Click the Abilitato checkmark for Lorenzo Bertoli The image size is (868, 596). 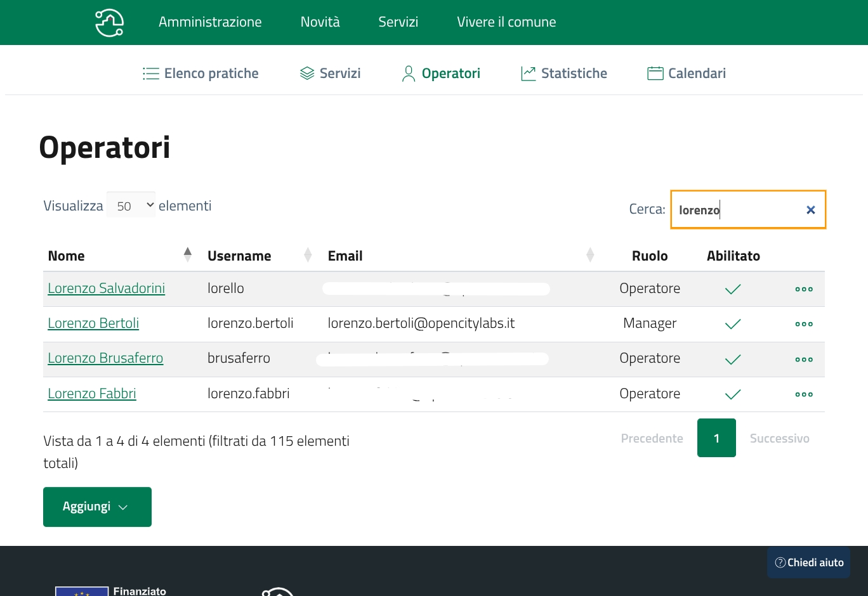point(733,324)
